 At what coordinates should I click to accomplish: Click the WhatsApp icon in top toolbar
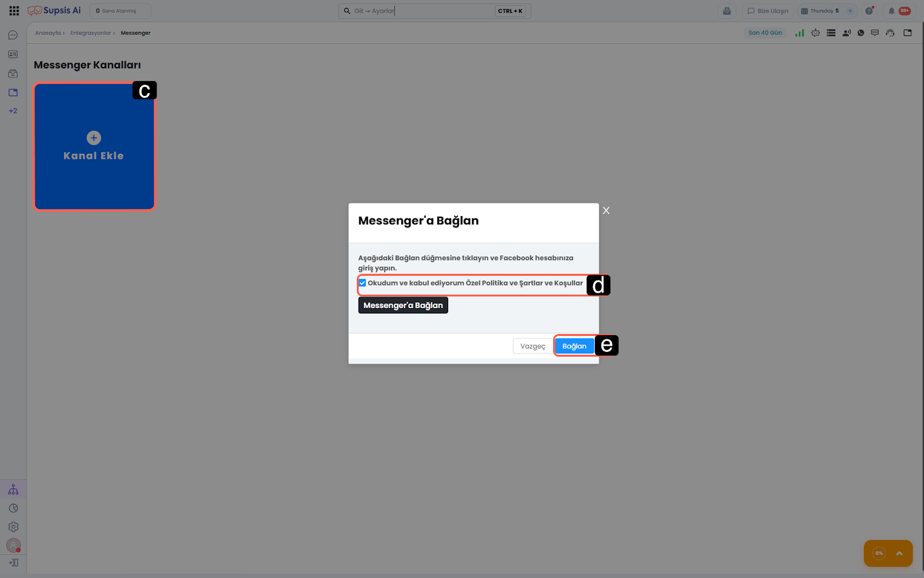click(x=860, y=33)
